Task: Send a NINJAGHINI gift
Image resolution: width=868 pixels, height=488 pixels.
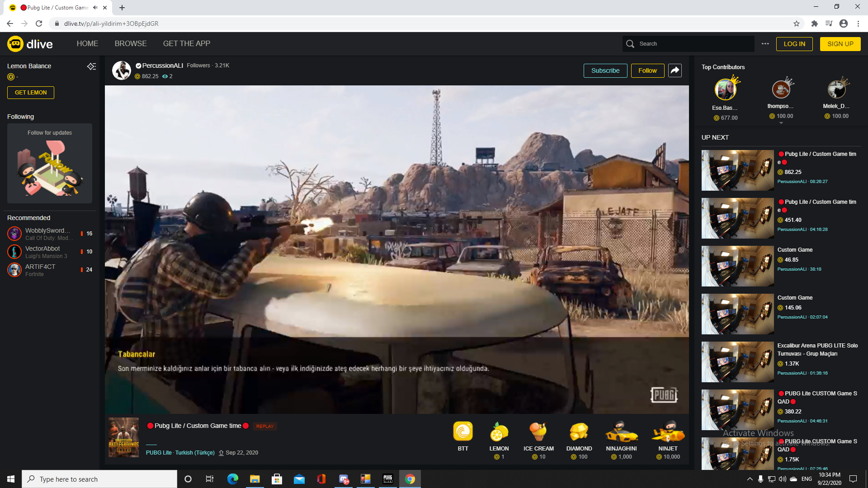Action: [x=622, y=441]
